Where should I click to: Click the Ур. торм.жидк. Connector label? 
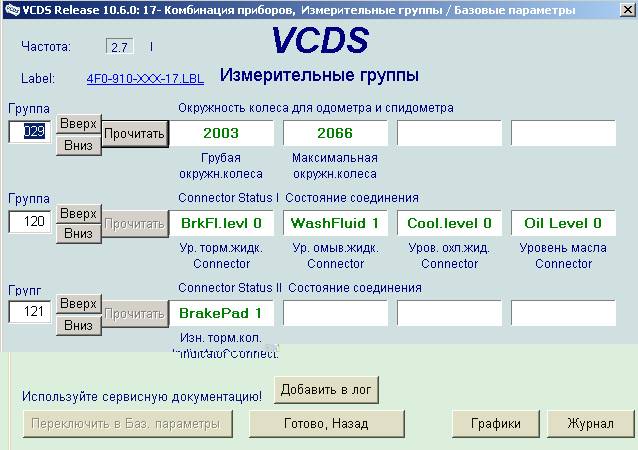coord(221,256)
